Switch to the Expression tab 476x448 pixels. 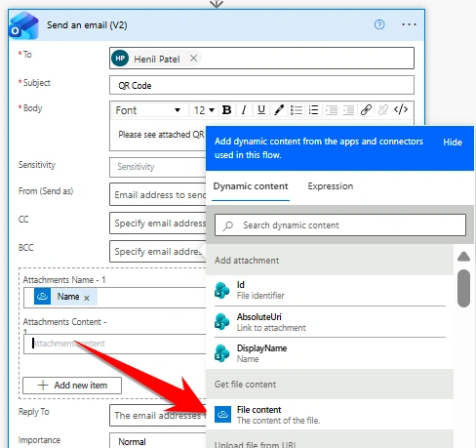tap(331, 186)
